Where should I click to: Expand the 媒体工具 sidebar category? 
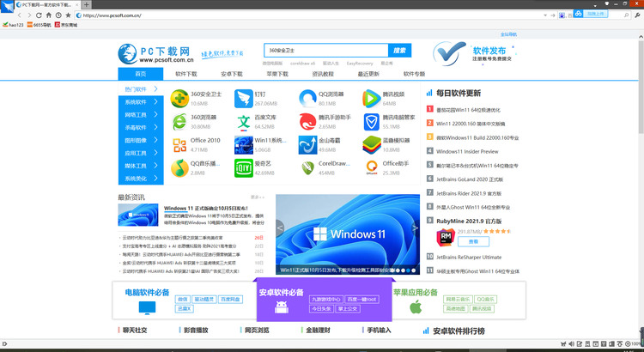coord(136,166)
